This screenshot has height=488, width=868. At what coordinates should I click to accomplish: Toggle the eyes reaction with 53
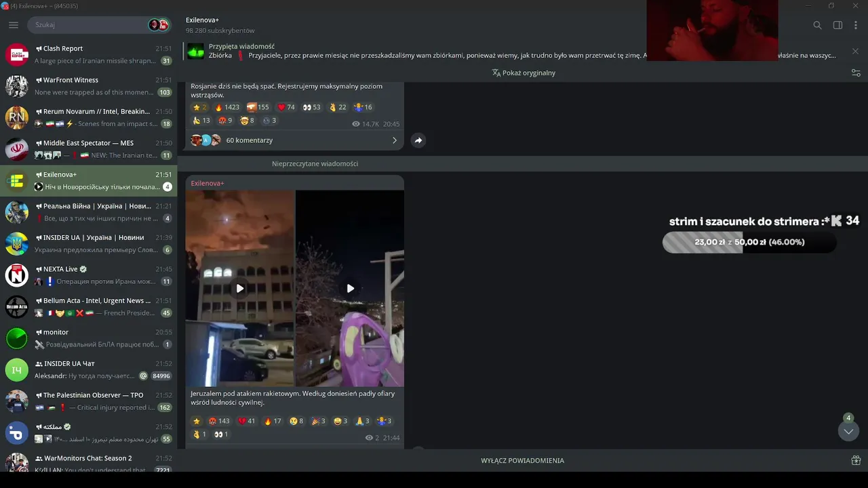point(311,107)
